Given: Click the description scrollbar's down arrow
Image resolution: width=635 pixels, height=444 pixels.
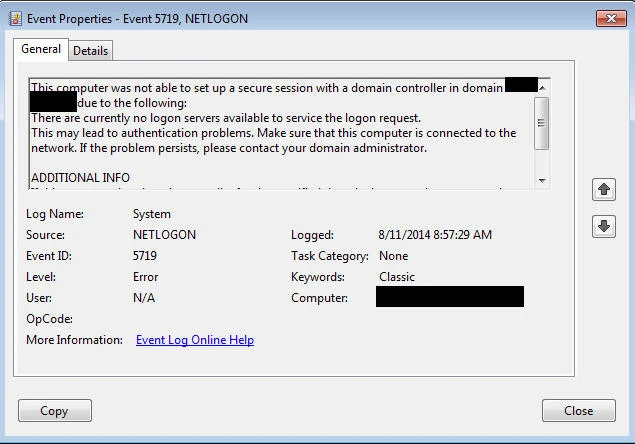Looking at the screenshot, I should [542, 180].
